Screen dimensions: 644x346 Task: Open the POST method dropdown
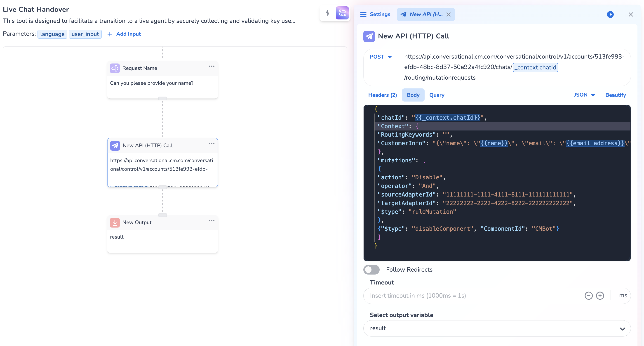[381, 57]
